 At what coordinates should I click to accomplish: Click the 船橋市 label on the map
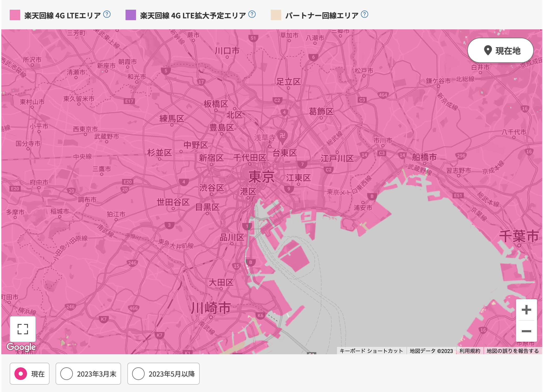coord(424,157)
